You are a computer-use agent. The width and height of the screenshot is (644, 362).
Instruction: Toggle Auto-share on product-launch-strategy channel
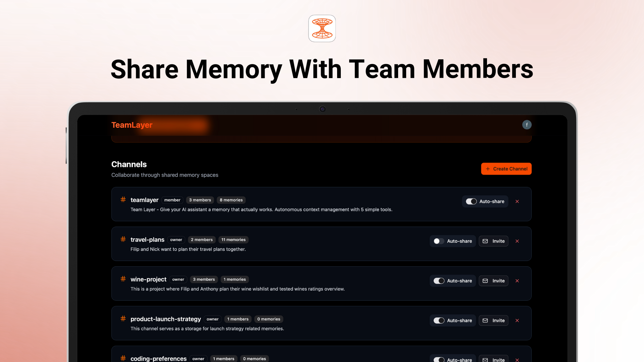(439, 320)
